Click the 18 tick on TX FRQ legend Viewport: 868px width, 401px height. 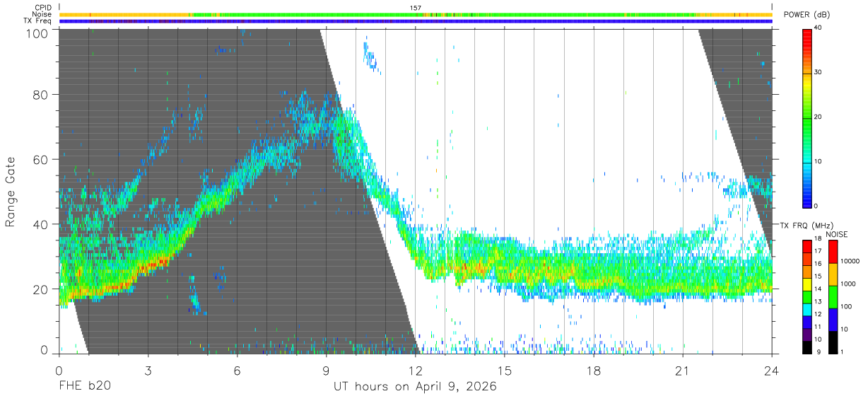819,239
